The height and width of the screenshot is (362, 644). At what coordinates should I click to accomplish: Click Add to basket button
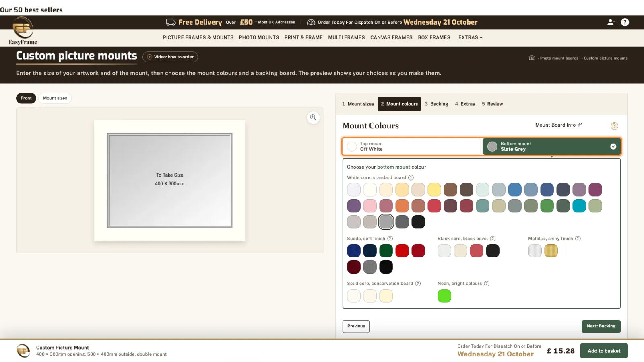pyautogui.click(x=604, y=351)
